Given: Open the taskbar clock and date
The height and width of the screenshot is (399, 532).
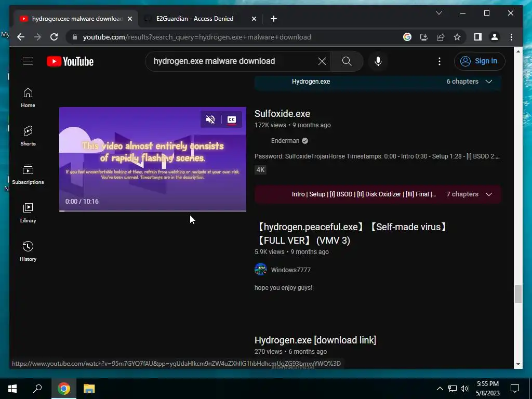Looking at the screenshot, I should click(x=487, y=389).
